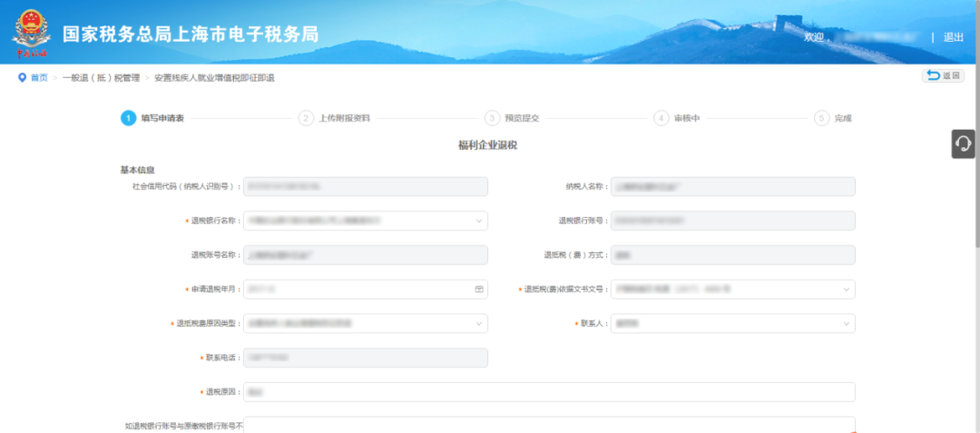
Task: Open calendar icon in 申请退税年月 field
Action: coord(479,290)
